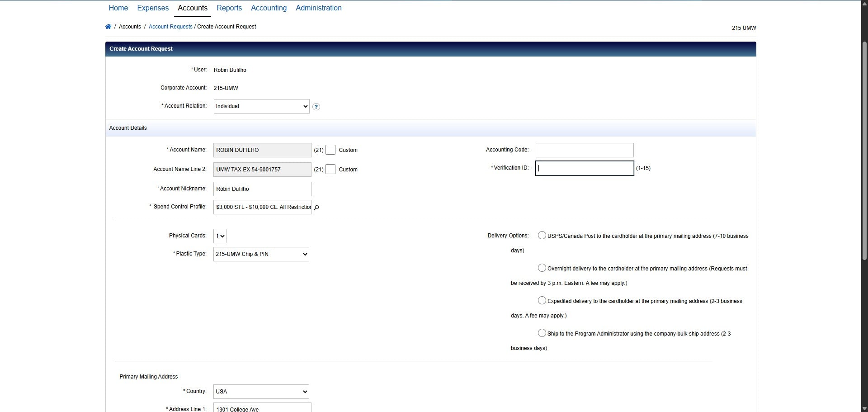868x412 pixels.
Task: Open help for Account Relation field
Action: point(316,107)
